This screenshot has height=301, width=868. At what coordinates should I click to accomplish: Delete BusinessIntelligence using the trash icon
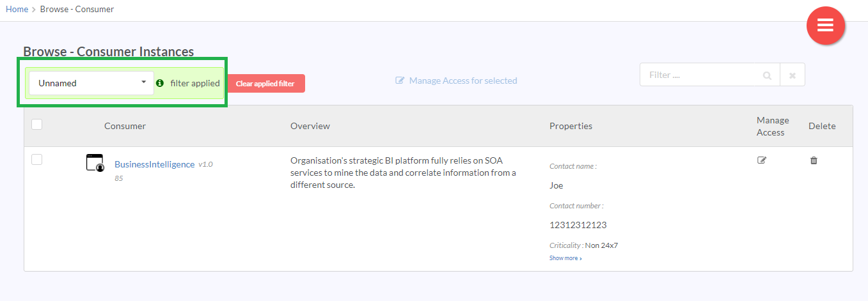pyautogui.click(x=814, y=160)
